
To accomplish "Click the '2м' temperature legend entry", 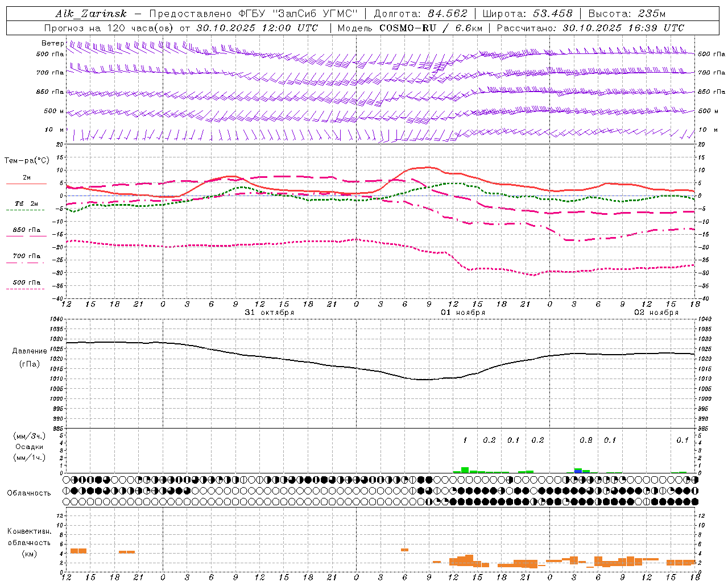I will 27,177.
